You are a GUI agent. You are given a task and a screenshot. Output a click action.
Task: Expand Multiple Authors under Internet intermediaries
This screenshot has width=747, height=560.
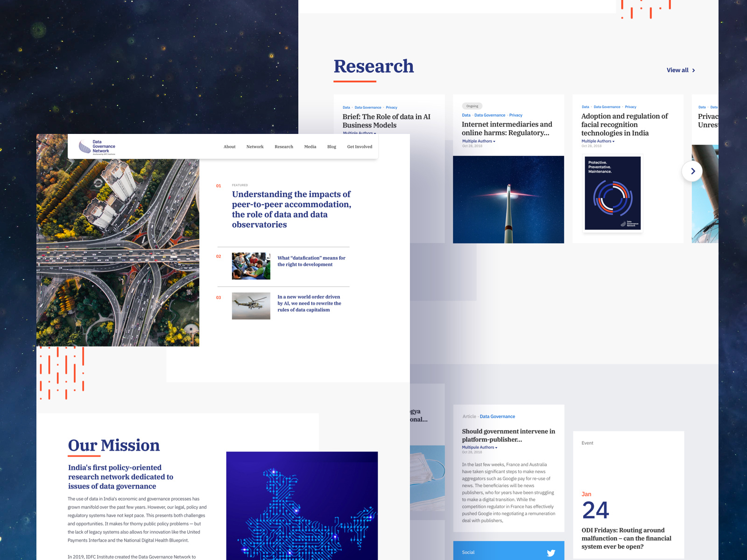[x=479, y=141]
